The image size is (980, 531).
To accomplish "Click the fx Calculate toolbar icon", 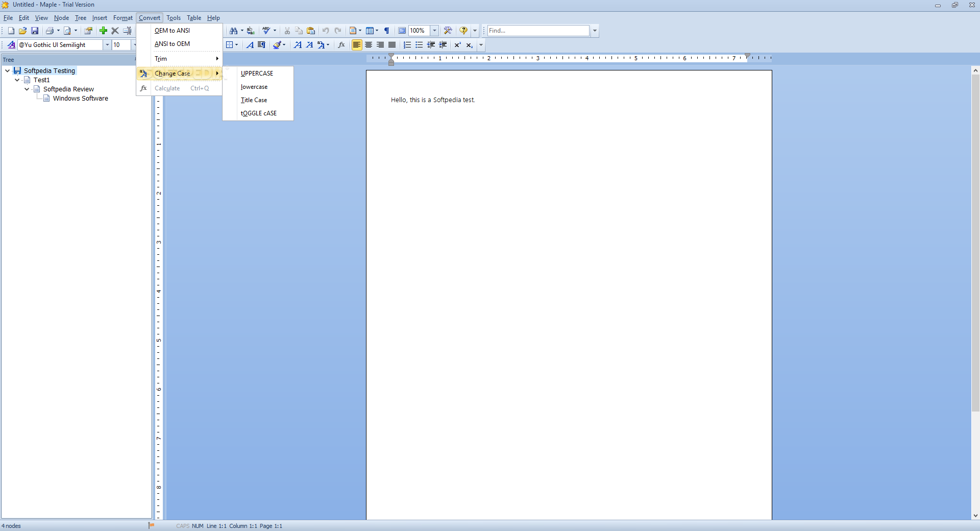I will (x=341, y=45).
